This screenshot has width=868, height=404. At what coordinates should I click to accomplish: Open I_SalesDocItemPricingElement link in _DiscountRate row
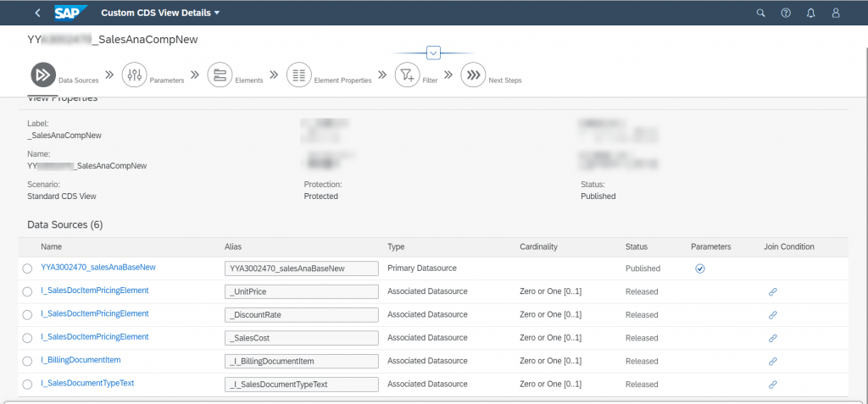95,313
